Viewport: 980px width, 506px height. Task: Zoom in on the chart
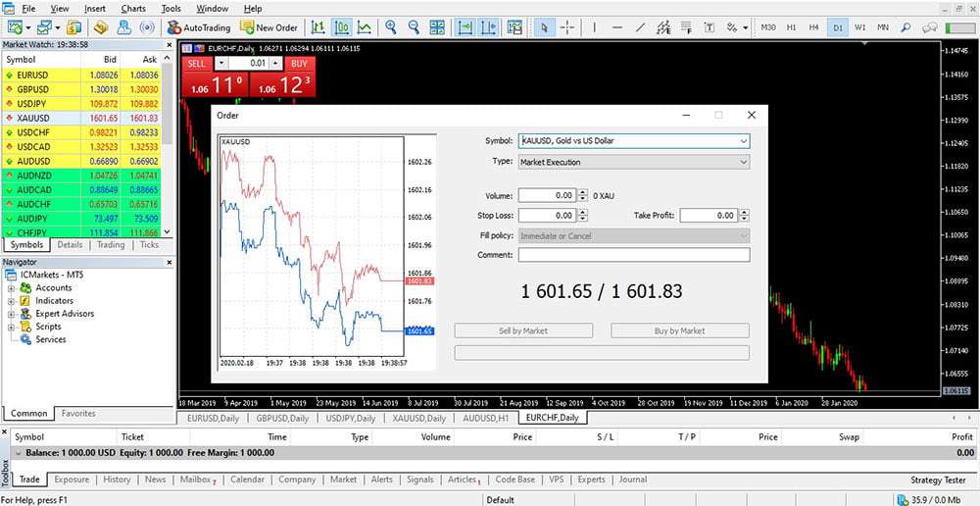pyautogui.click(x=391, y=27)
